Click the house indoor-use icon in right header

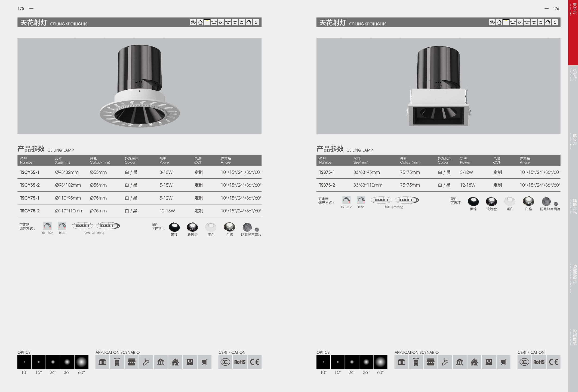click(499, 22)
